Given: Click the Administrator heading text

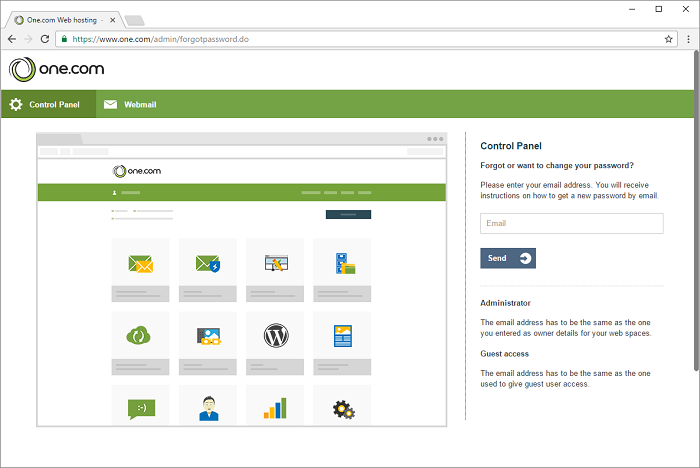Looking at the screenshot, I should (505, 303).
